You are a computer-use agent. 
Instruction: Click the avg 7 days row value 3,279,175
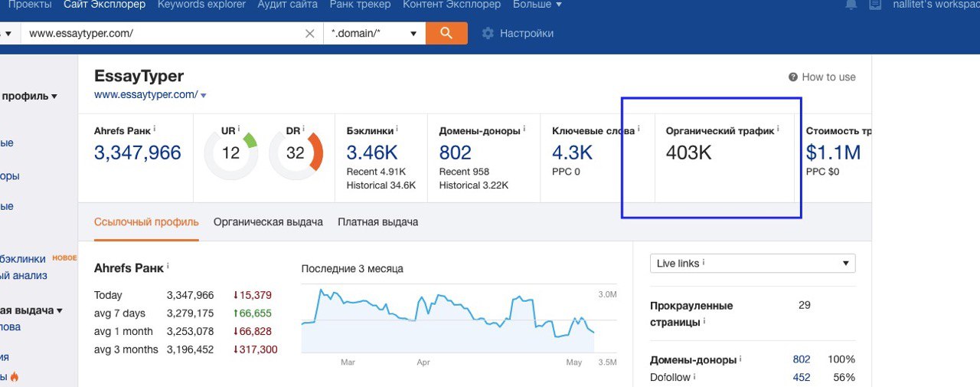click(190, 313)
